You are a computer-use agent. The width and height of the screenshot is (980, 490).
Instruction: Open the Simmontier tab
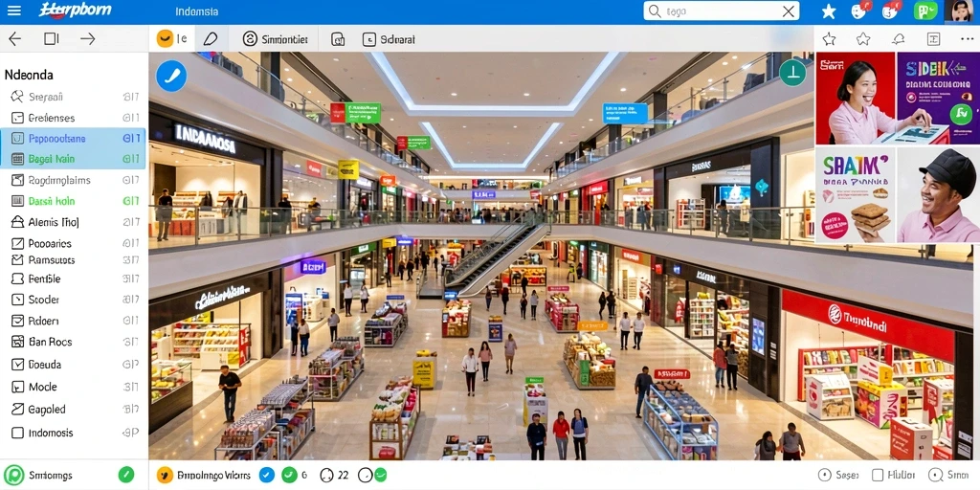[275, 39]
